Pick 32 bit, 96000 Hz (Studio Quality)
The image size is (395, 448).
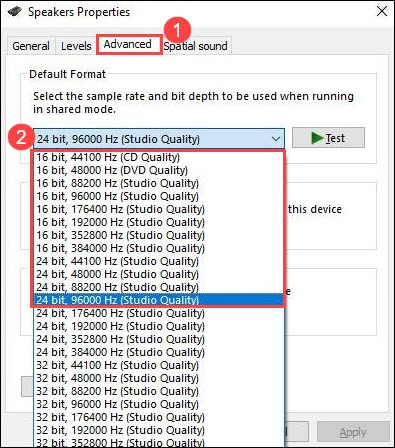point(159,404)
